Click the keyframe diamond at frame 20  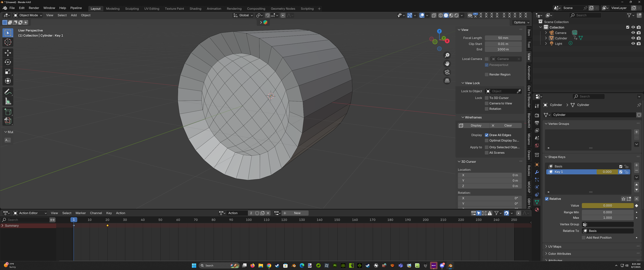(107, 225)
